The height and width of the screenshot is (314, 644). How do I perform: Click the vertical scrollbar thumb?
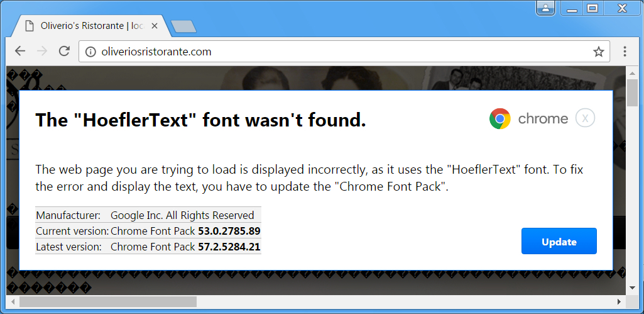[633, 93]
